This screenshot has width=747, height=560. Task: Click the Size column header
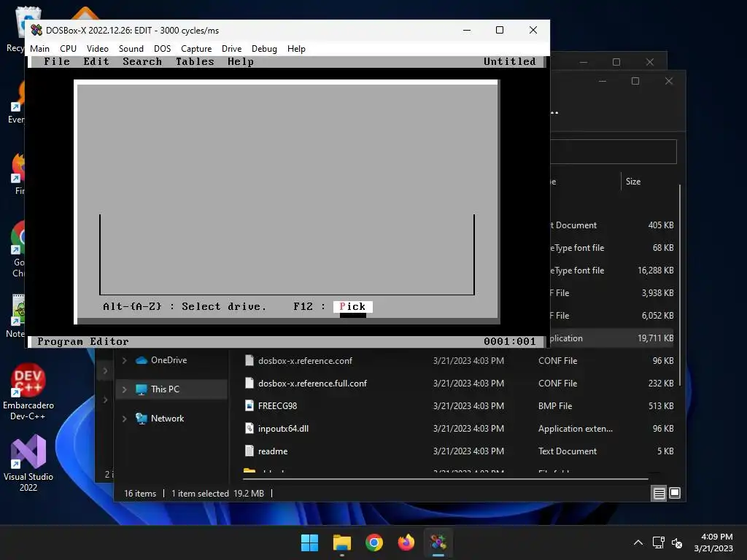[633, 182]
